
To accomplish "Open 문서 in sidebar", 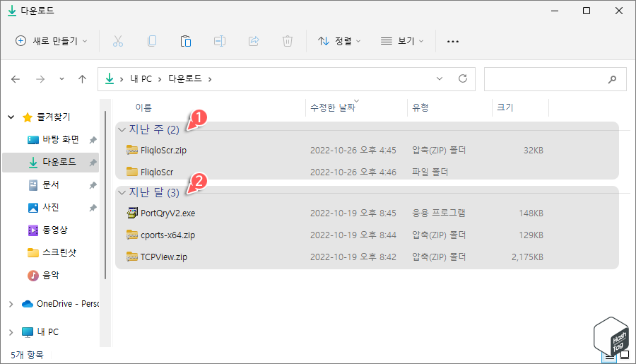I will 51,185.
